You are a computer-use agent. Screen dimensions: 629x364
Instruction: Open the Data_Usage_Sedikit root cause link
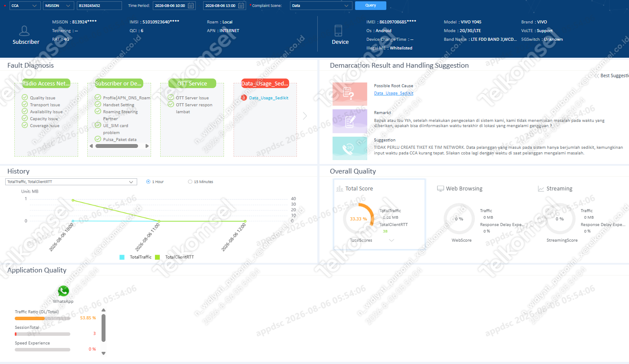[x=394, y=93]
